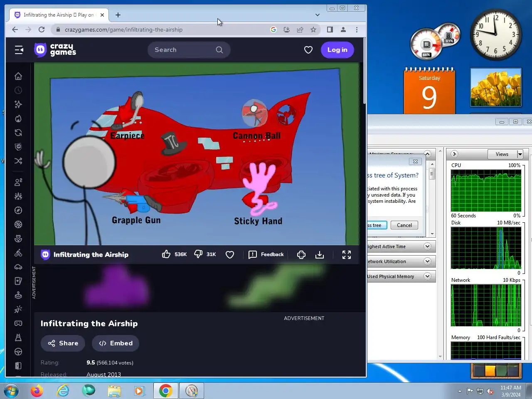Close the Infiltrating the Airship tab
Image resolution: width=532 pixels, height=399 pixels.
(102, 15)
